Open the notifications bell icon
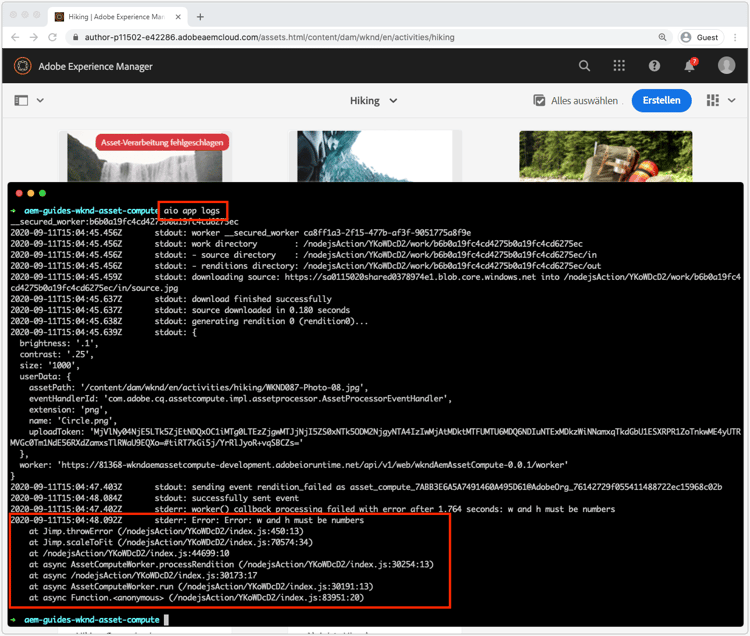The width and height of the screenshot is (750, 636). pyautogui.click(x=689, y=66)
